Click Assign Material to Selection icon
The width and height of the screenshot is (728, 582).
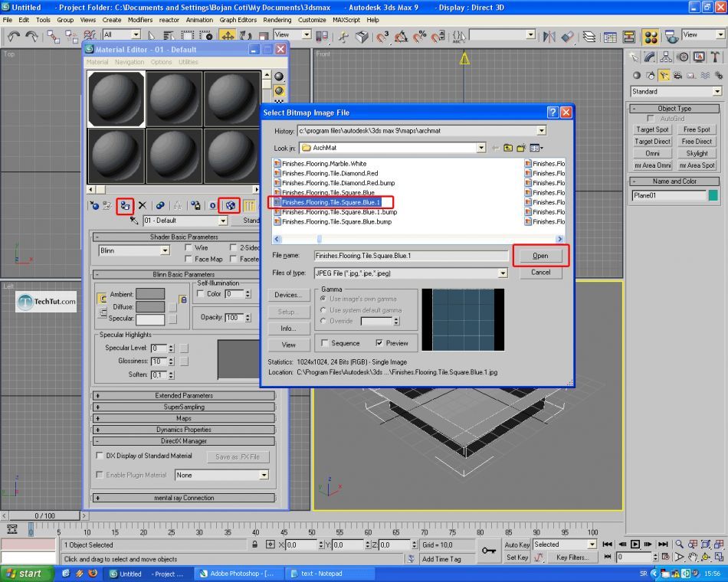pyautogui.click(x=126, y=205)
